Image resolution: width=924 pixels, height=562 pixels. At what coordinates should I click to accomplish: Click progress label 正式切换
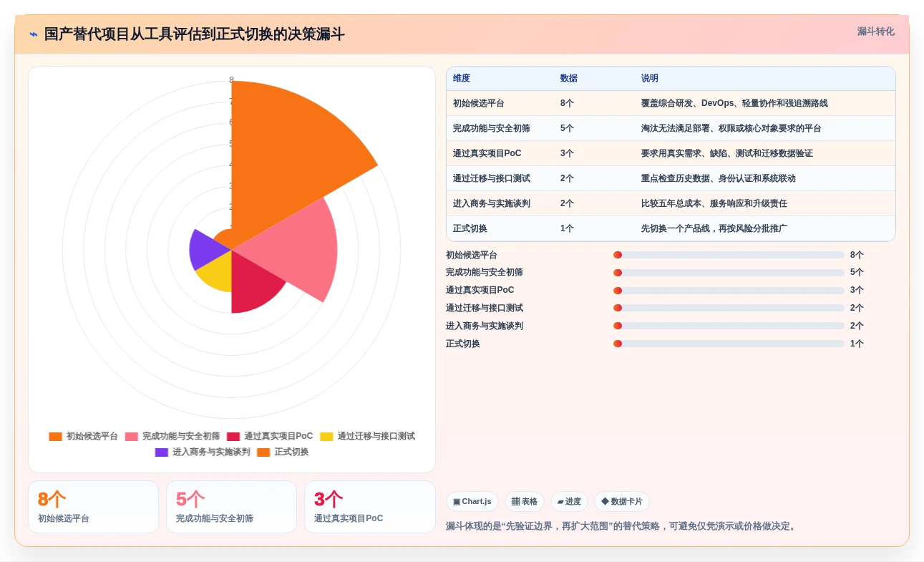coord(463,344)
